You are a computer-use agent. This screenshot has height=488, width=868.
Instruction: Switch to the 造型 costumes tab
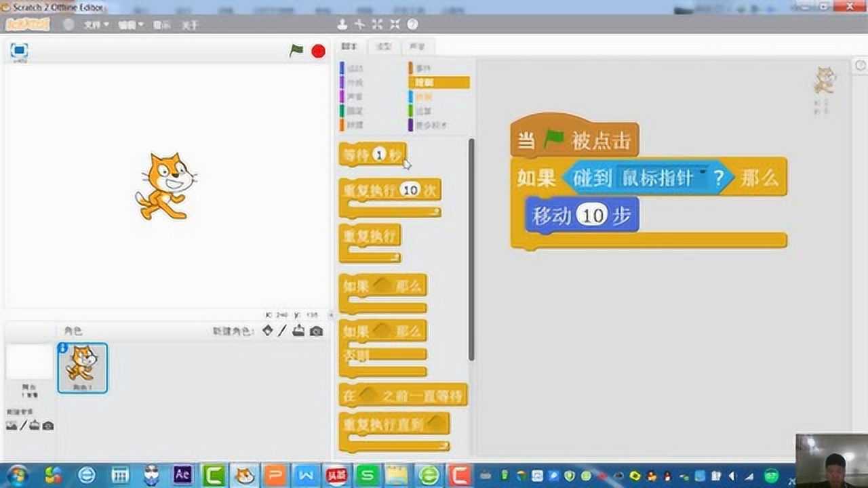pos(384,47)
